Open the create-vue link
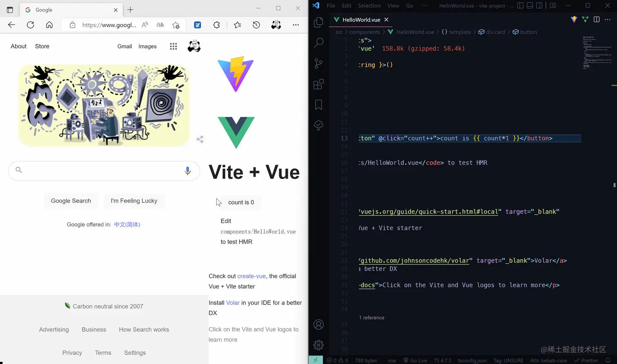Screen dimensions: 617x364 pos(251,276)
